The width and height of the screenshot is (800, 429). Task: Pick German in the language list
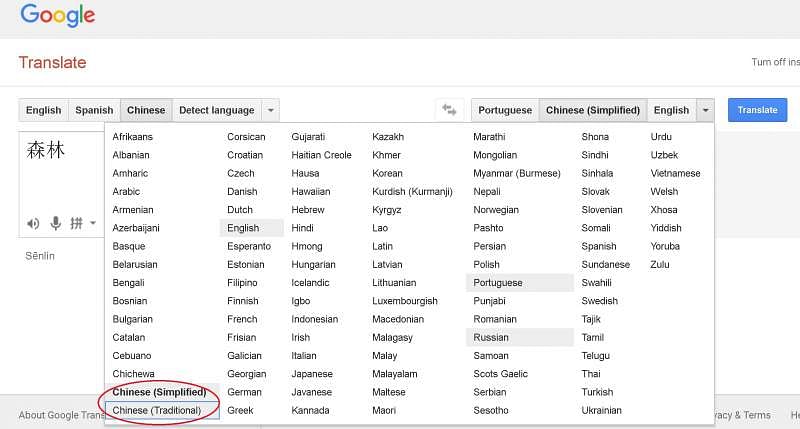tap(244, 392)
